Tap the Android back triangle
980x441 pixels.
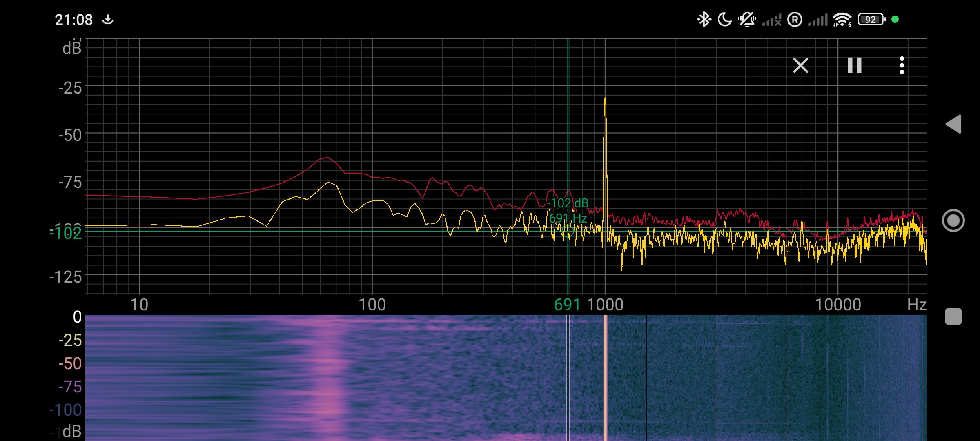[953, 124]
